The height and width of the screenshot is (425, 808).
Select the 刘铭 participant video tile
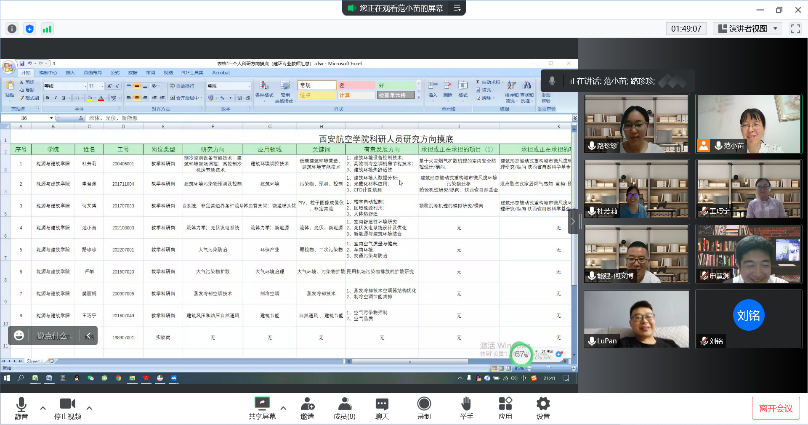(742, 319)
